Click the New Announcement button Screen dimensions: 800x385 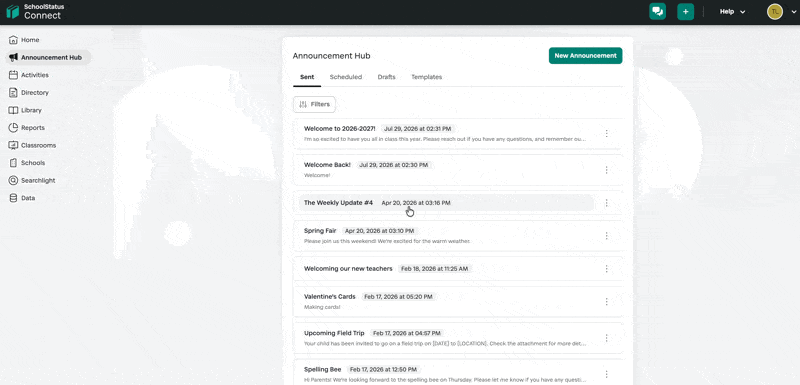(x=585, y=56)
